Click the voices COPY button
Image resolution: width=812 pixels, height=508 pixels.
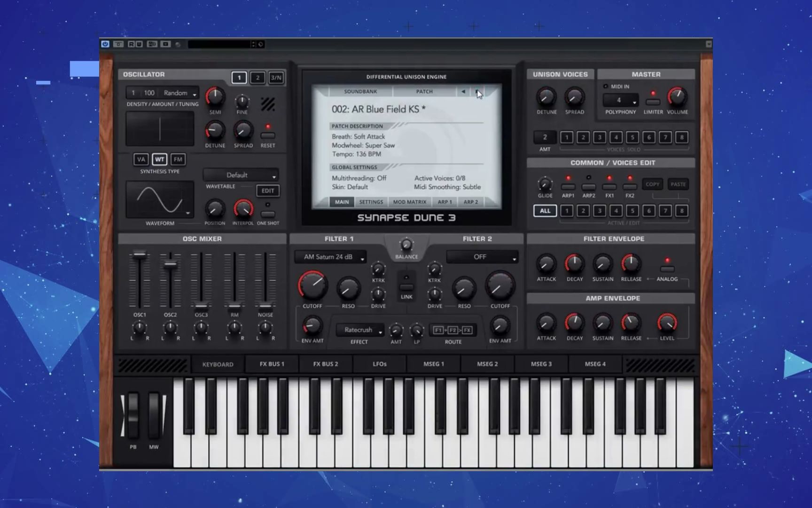[x=652, y=184]
